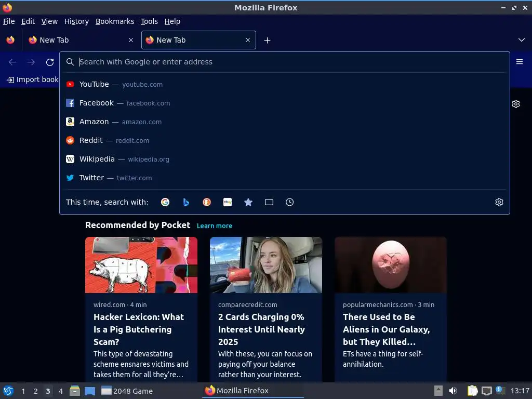Viewport: 532px width, 399px height.
Task: Switch to the first New Tab
Action: click(x=81, y=40)
